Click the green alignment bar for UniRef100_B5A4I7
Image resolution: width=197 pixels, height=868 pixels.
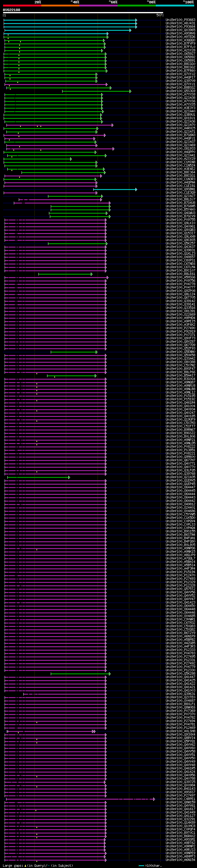(72, 375)
